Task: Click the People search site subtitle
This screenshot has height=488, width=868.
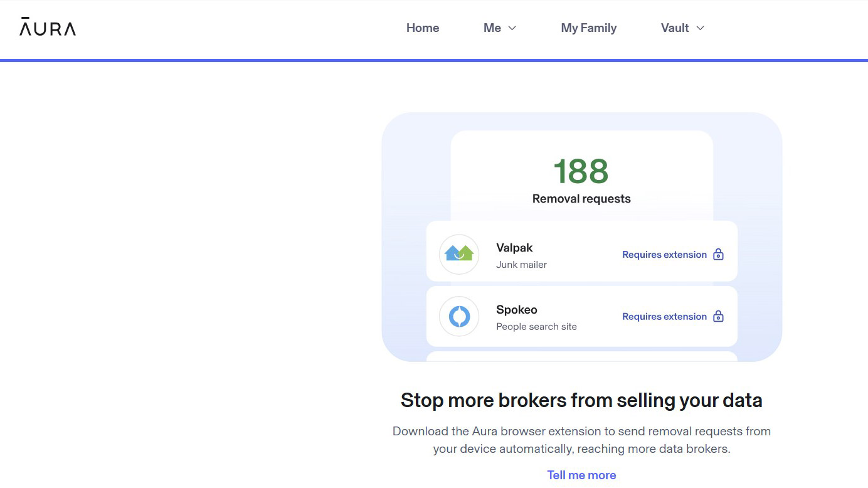Action: point(536,327)
